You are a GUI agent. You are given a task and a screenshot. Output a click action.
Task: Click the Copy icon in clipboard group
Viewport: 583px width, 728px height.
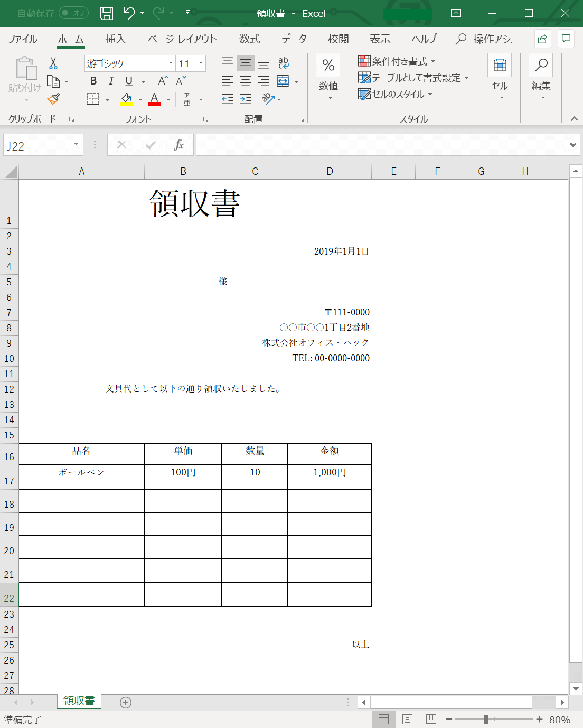(53, 81)
